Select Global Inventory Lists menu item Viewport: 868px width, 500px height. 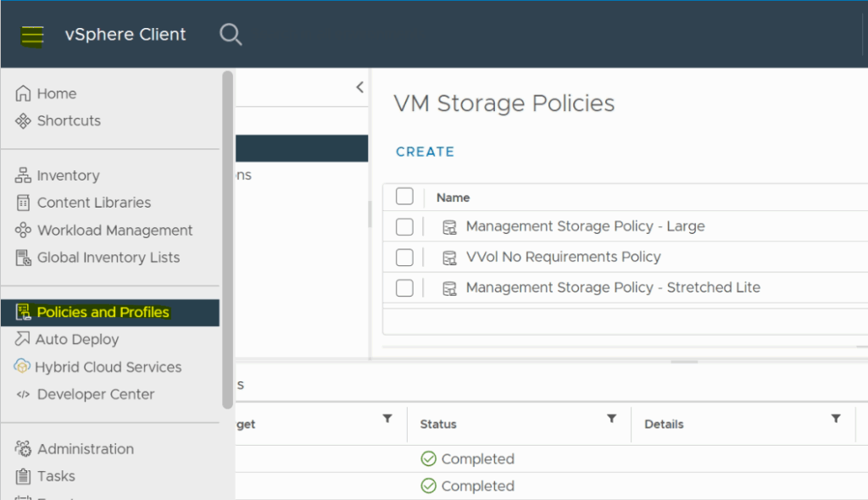tap(108, 258)
